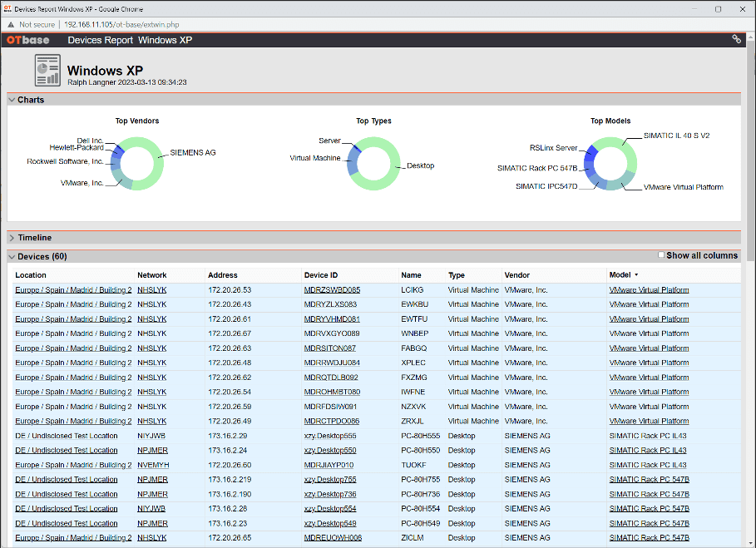Sort table by the Location column header
This screenshot has width=756, height=548.
pyautogui.click(x=31, y=275)
